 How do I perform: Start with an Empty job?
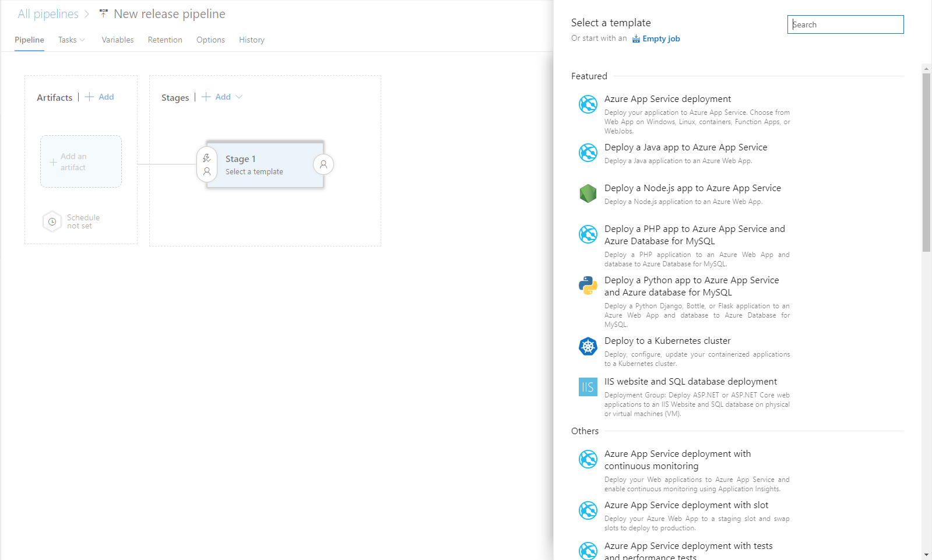point(660,38)
